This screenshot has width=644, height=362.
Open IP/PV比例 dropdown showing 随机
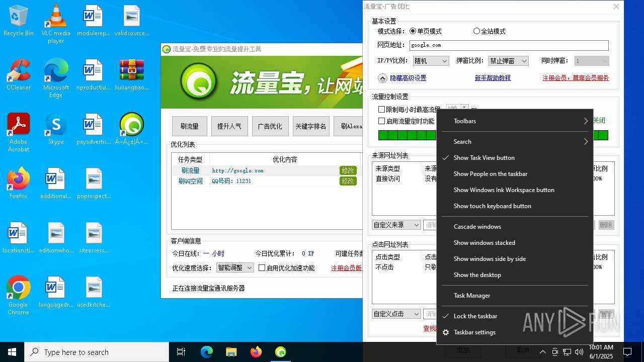tap(431, 61)
